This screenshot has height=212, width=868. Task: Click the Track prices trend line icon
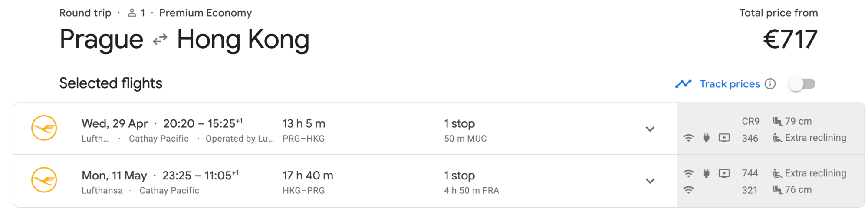pos(683,84)
